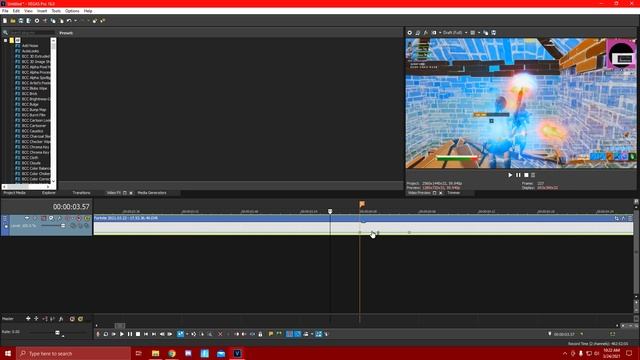Copy preview snapshot to clipboard
The image size is (640, 360).
[486, 33]
